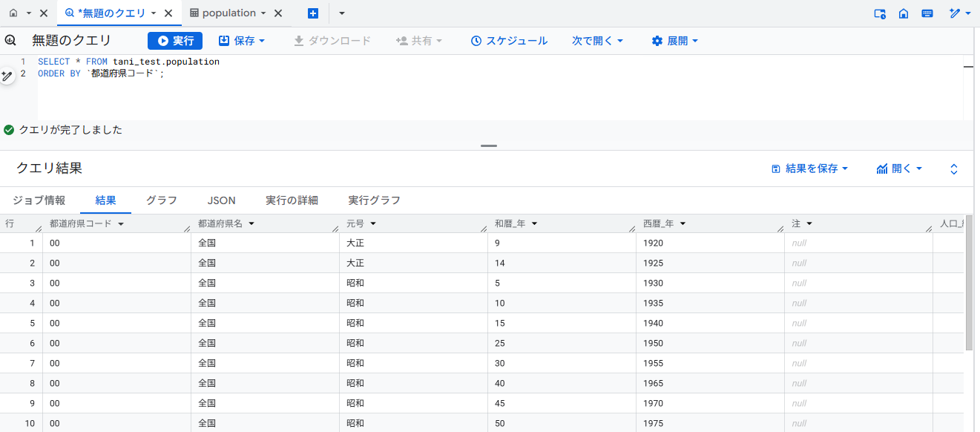Click 大正 in row 1
The image size is (980, 432).
(x=355, y=243)
